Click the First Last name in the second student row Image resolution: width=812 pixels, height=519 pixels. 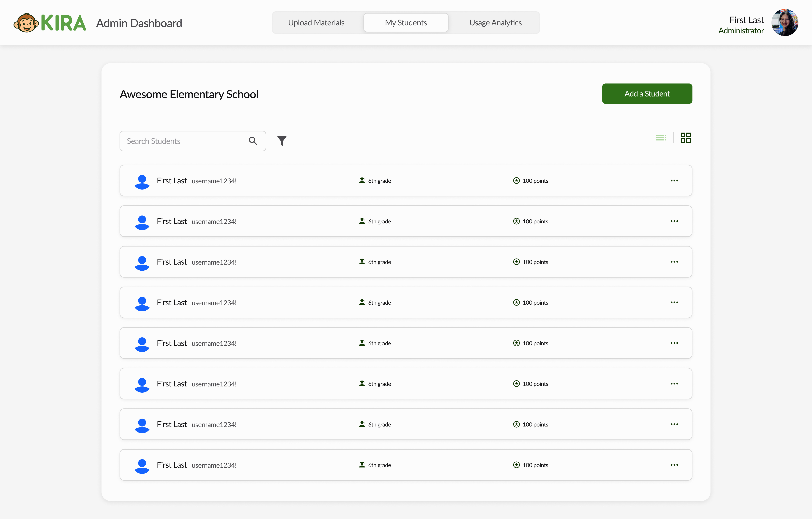172,221
